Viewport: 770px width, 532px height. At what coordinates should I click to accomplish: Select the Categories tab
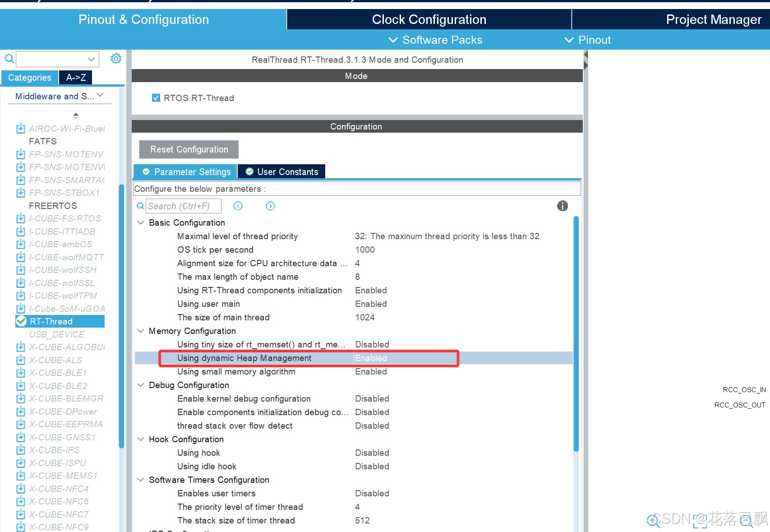tap(30, 78)
